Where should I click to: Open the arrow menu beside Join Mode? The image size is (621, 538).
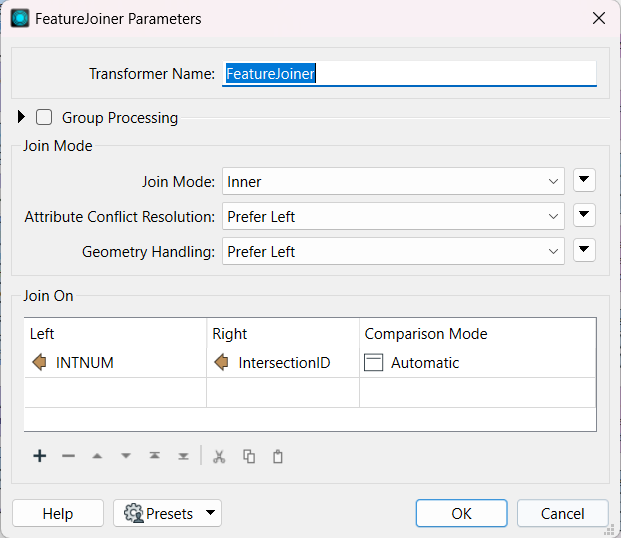(x=584, y=180)
